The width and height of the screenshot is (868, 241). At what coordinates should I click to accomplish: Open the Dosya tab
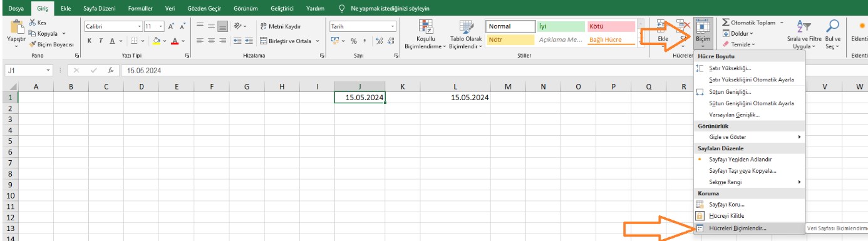pyautogui.click(x=16, y=9)
